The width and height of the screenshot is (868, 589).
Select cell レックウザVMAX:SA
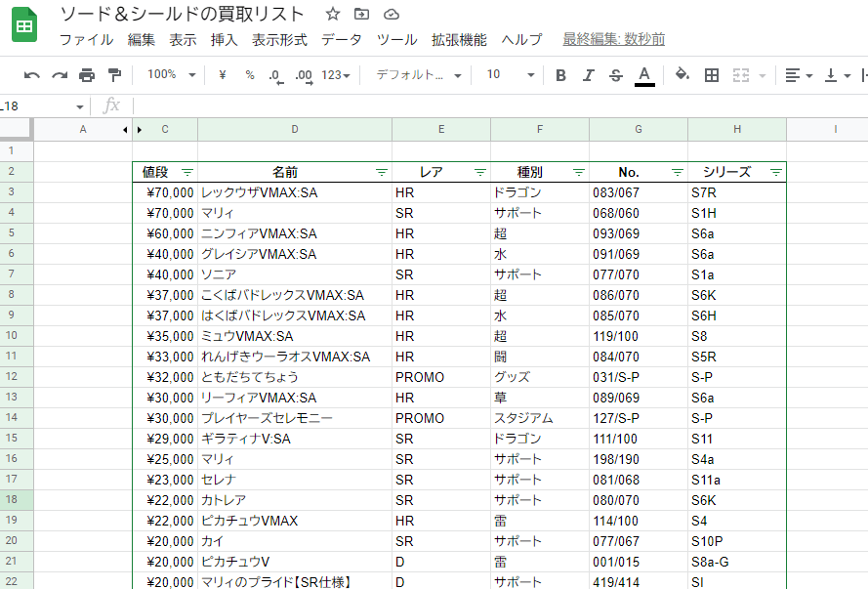click(295, 192)
